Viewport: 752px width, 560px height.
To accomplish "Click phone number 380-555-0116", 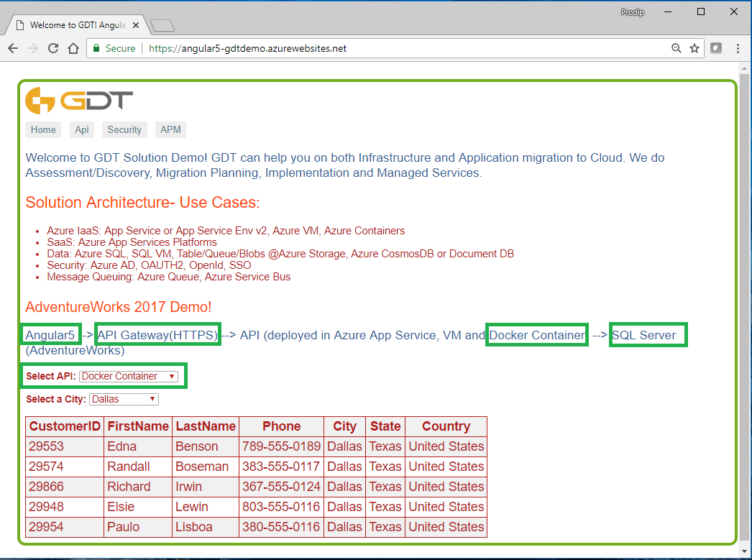I will click(x=281, y=527).
